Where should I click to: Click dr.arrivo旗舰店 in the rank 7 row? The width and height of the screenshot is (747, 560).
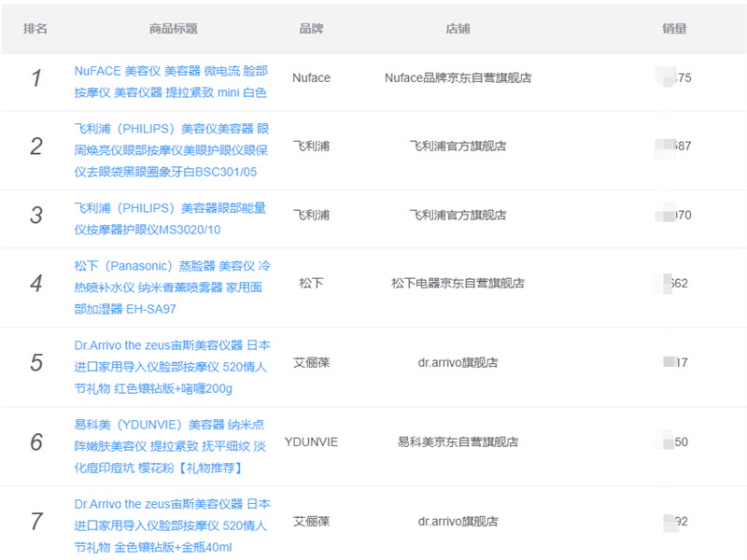click(x=458, y=522)
